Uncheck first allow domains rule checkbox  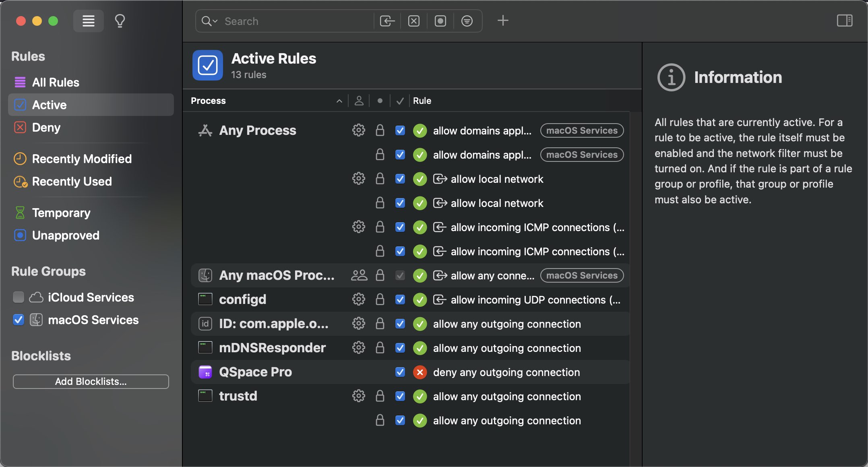tap(400, 130)
